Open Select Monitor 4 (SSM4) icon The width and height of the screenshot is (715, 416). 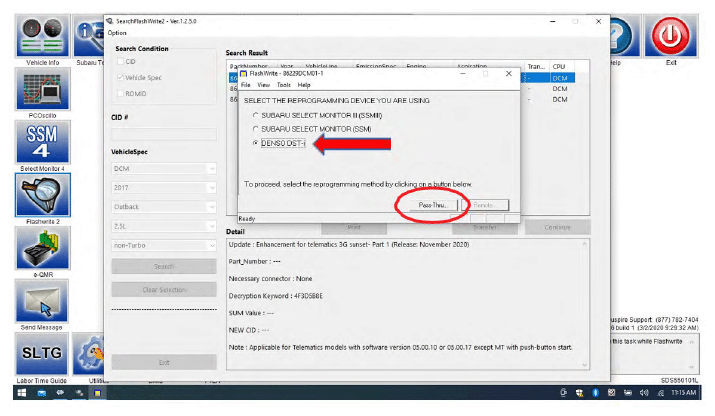point(42,142)
